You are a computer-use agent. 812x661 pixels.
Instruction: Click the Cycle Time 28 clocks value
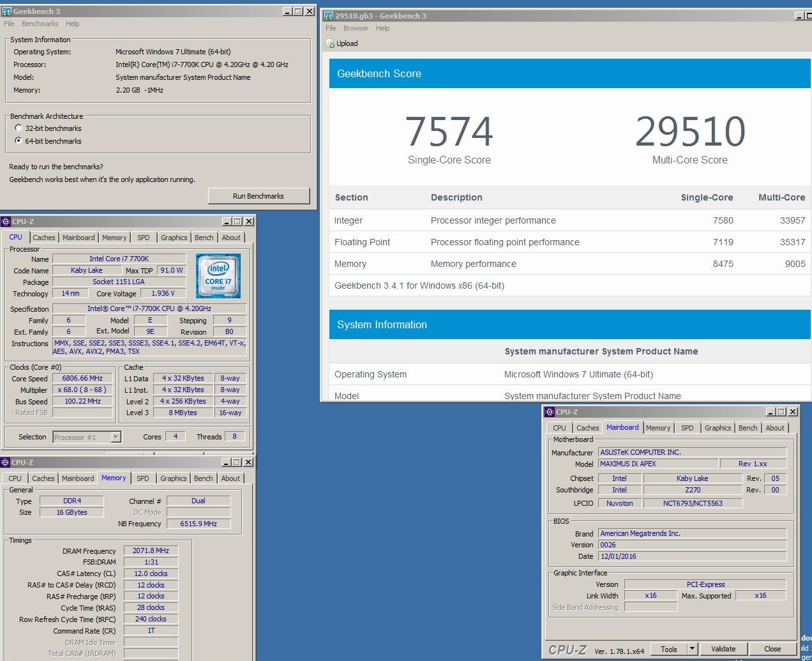(151, 607)
